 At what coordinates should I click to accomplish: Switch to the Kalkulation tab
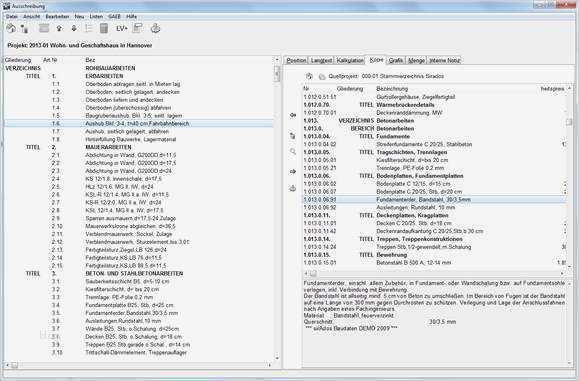coord(350,60)
